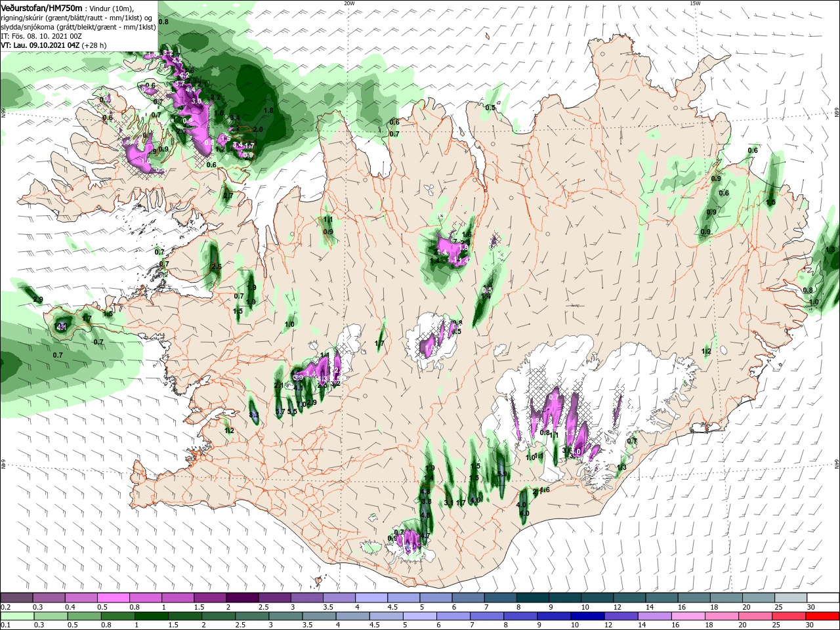Image resolution: width=840 pixels, height=630 pixels.
Task: Click the '2.7' precipitation value on the map
Action: (x=228, y=196)
